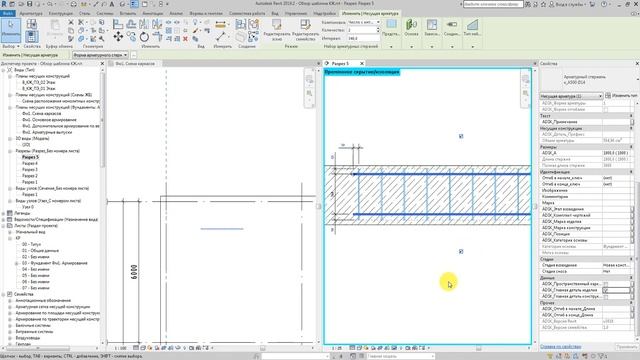Click the Cut (scissors X) clipboard icon
Screen dimensions: 640x360
click(71, 22)
